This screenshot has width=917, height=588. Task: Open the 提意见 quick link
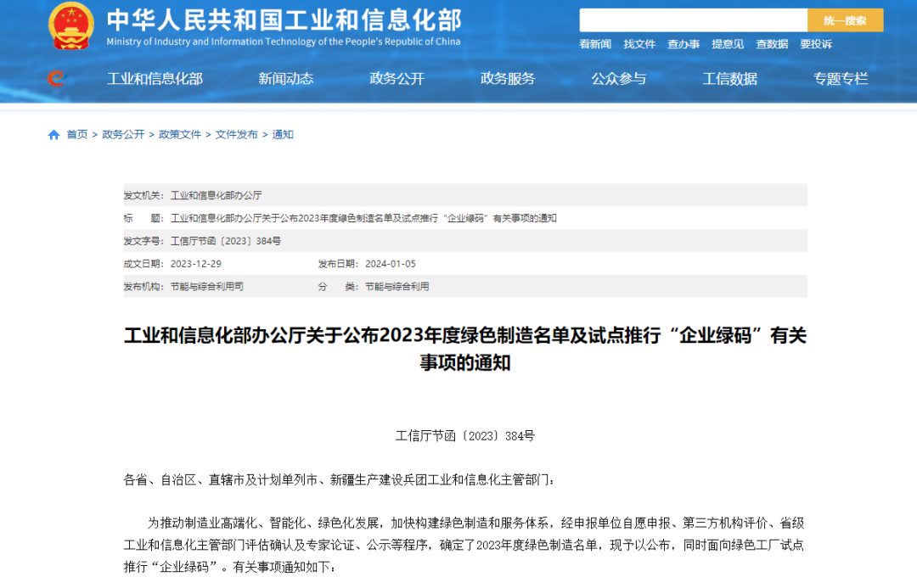pyautogui.click(x=728, y=44)
